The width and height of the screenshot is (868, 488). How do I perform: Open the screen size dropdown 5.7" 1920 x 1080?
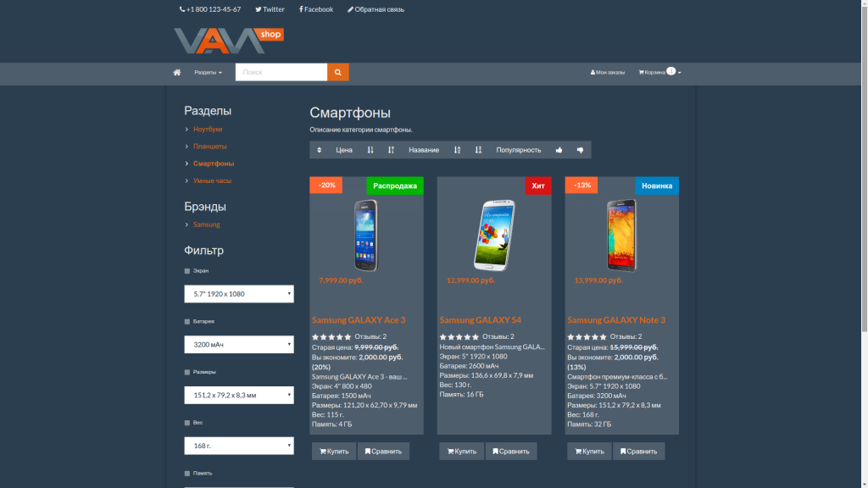(239, 294)
